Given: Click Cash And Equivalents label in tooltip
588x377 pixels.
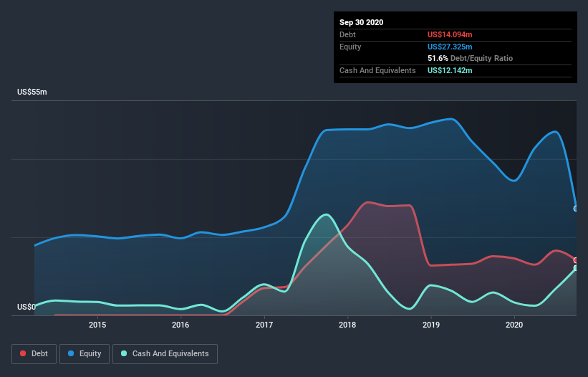Looking at the screenshot, I should coord(377,70).
